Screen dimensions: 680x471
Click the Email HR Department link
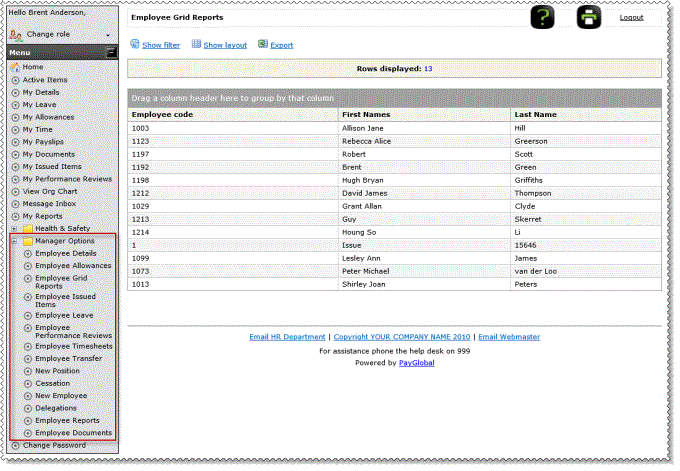pyautogui.click(x=288, y=337)
